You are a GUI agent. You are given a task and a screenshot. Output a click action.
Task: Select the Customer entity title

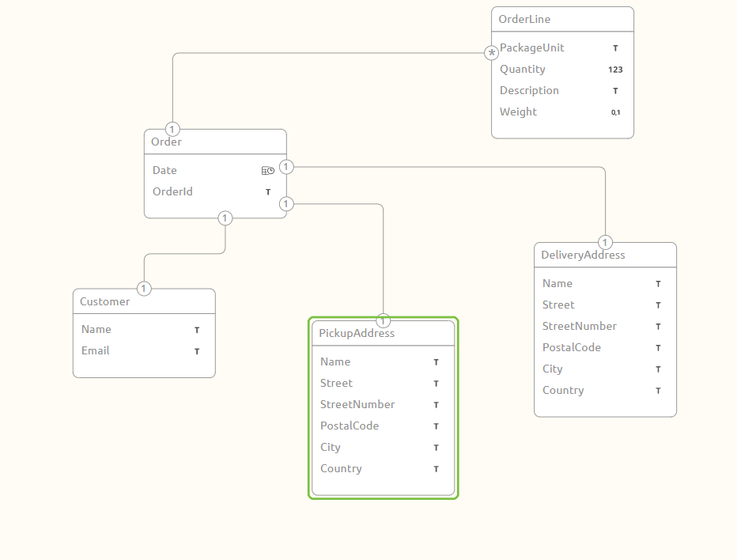[x=104, y=301]
